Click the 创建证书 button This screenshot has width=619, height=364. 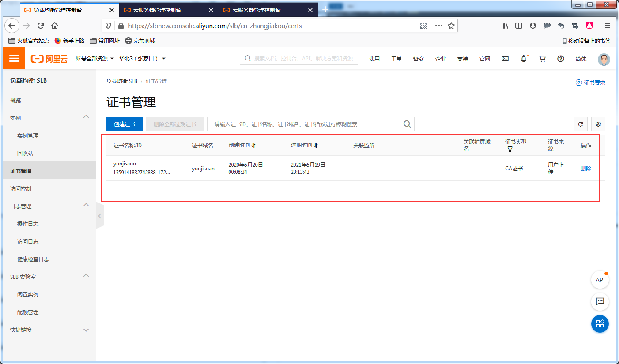[124, 124]
